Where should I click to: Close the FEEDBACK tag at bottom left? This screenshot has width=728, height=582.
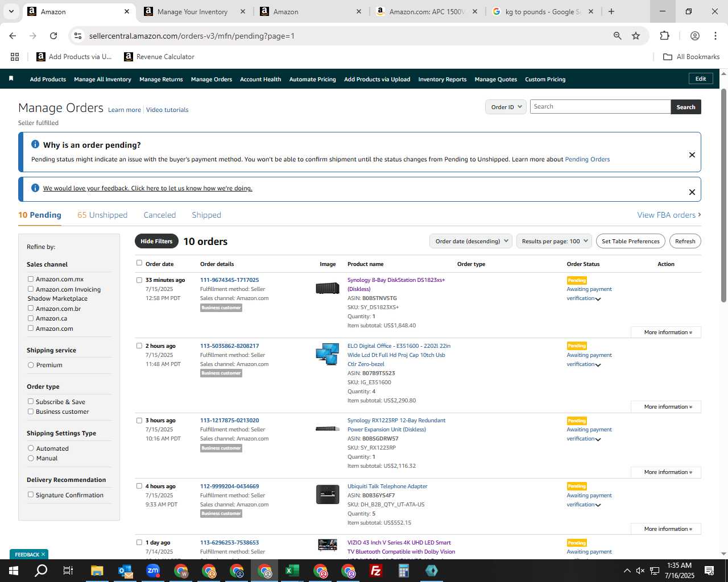[43, 554]
